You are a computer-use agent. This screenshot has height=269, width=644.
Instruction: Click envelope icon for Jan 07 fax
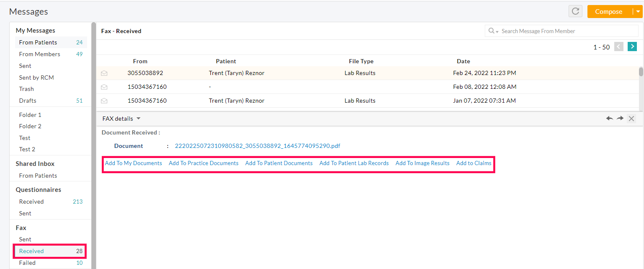(104, 101)
